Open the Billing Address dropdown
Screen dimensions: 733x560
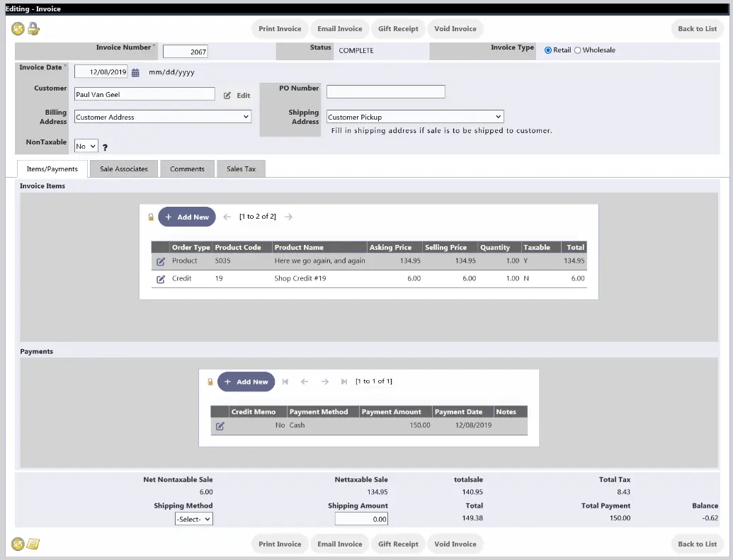[162, 115]
